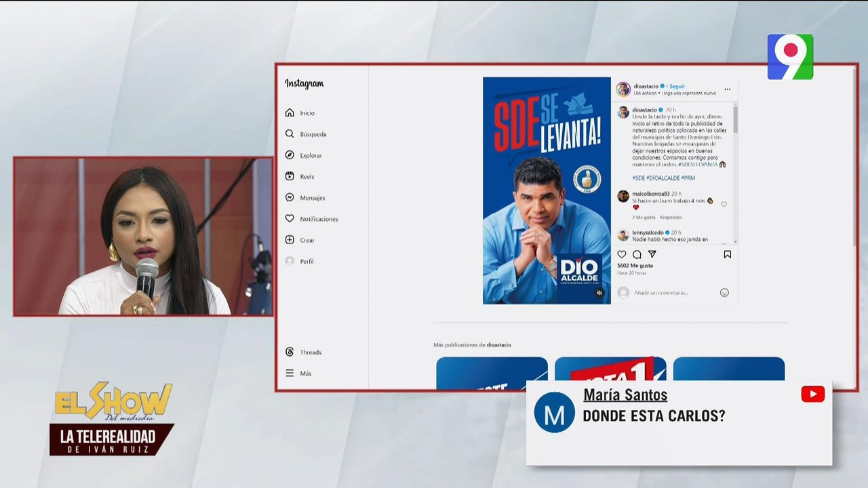Open the Más hamburger menu
Screen dimensions: 868x488
(x=290, y=373)
